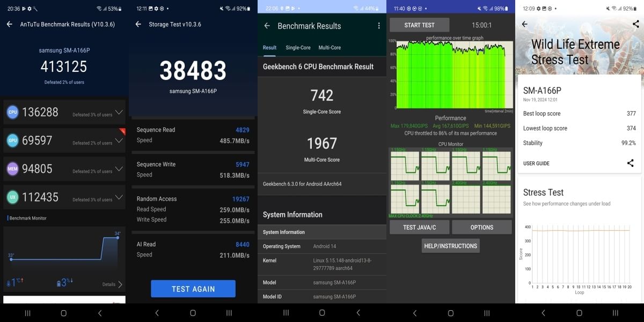This screenshot has width=644, height=322.
Task: Open OPTIONS in the CPU throttling test
Action: pyautogui.click(x=481, y=227)
